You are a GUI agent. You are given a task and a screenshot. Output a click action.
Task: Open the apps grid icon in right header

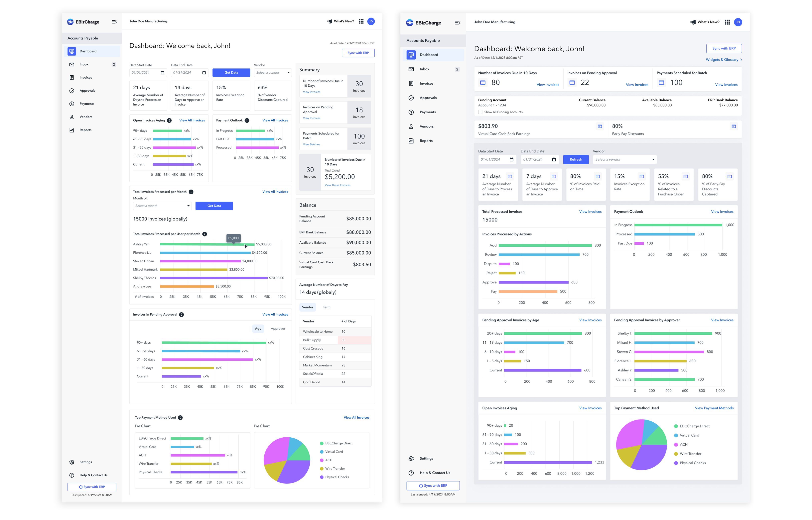coord(727,22)
